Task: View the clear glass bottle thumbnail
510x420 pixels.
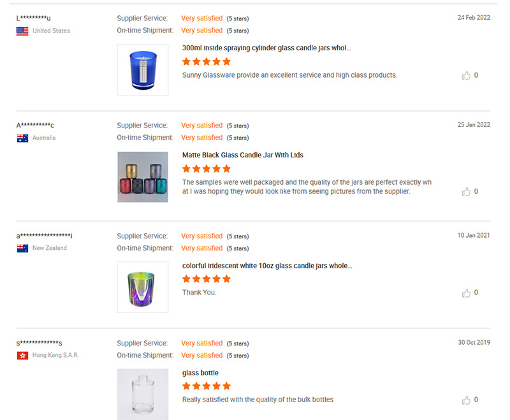Action: tap(142, 394)
